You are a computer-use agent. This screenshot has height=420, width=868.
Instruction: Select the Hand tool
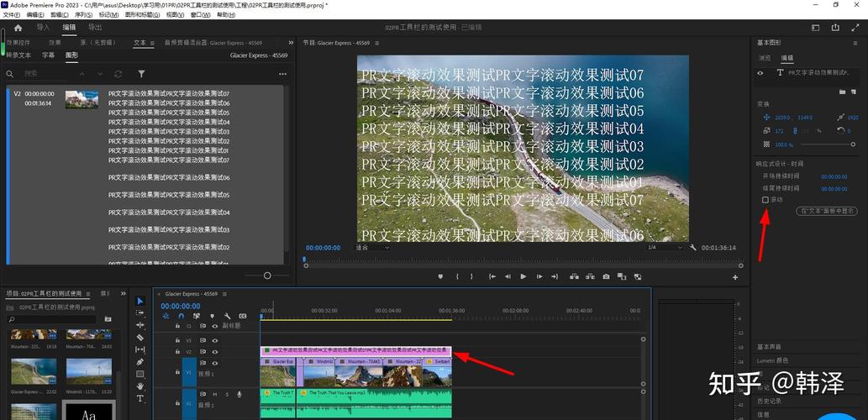[140, 386]
